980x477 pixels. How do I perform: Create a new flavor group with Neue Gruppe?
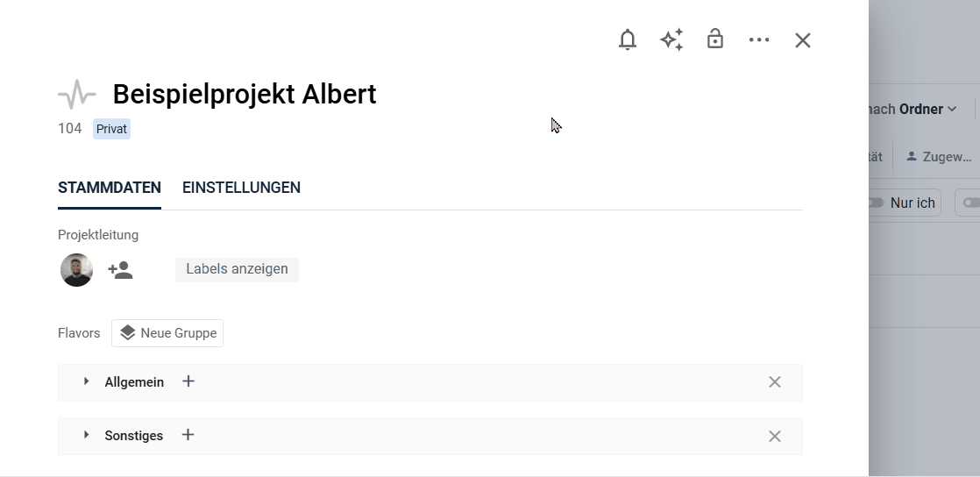(167, 333)
